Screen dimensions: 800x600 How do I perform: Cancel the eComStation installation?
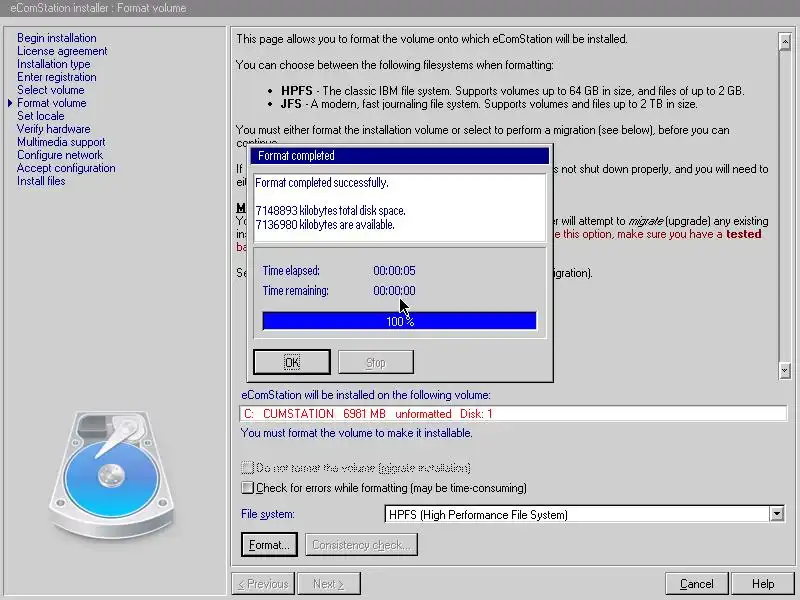click(697, 584)
